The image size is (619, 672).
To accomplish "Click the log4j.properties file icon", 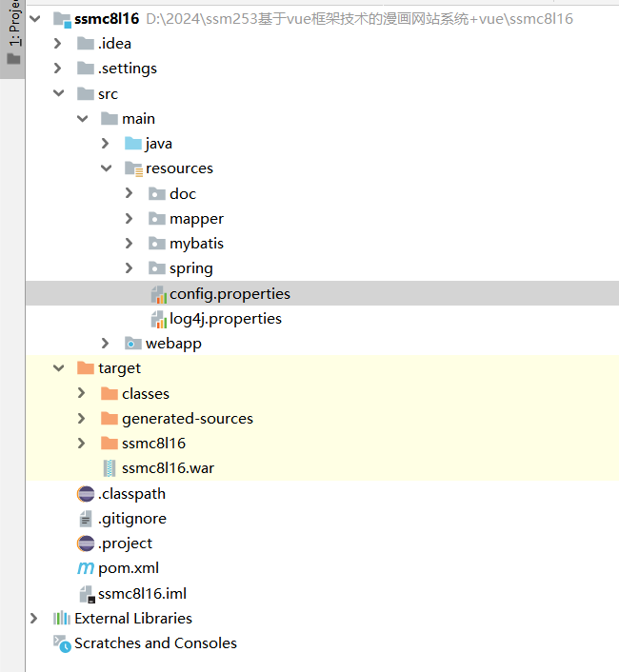I will [158, 319].
